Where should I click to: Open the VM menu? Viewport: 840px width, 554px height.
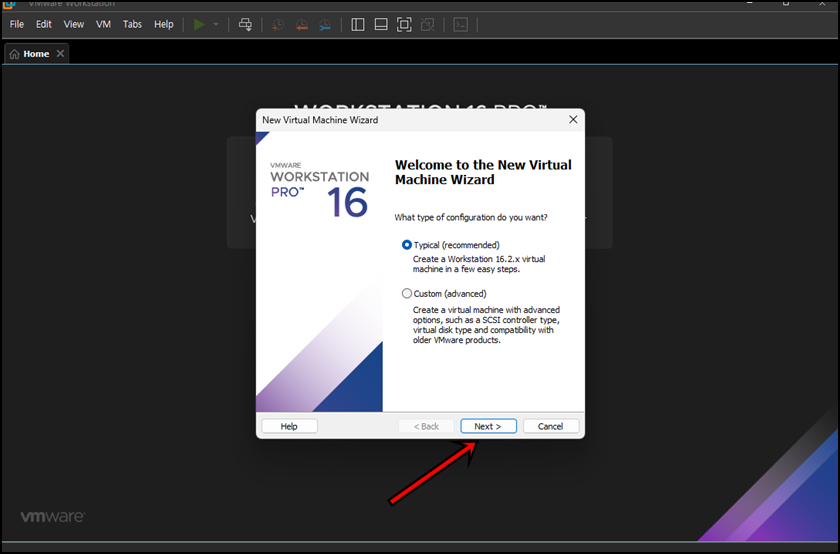[103, 24]
